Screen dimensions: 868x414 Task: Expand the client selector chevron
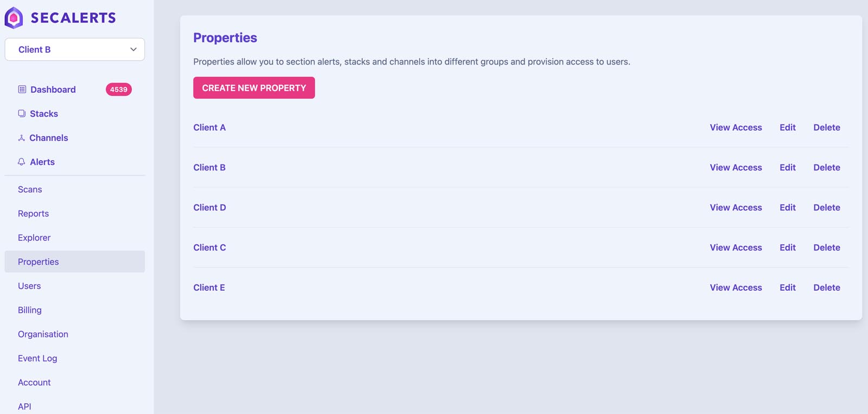click(133, 49)
